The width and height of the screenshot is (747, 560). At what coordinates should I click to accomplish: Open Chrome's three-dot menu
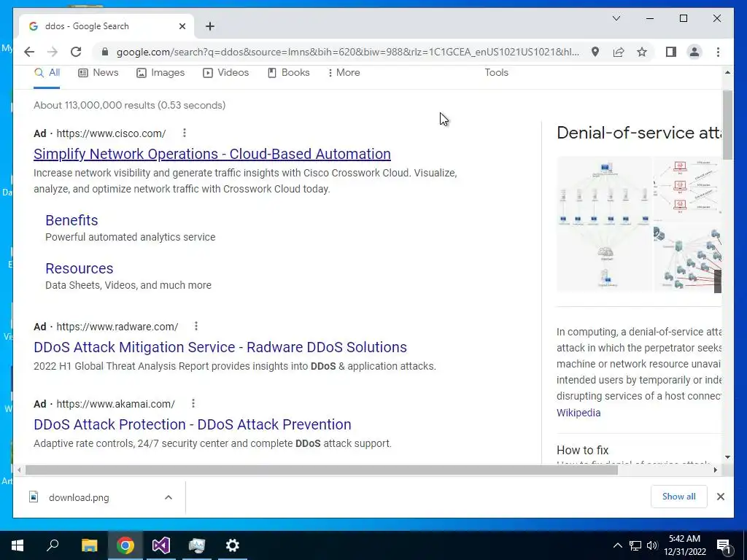718,52
